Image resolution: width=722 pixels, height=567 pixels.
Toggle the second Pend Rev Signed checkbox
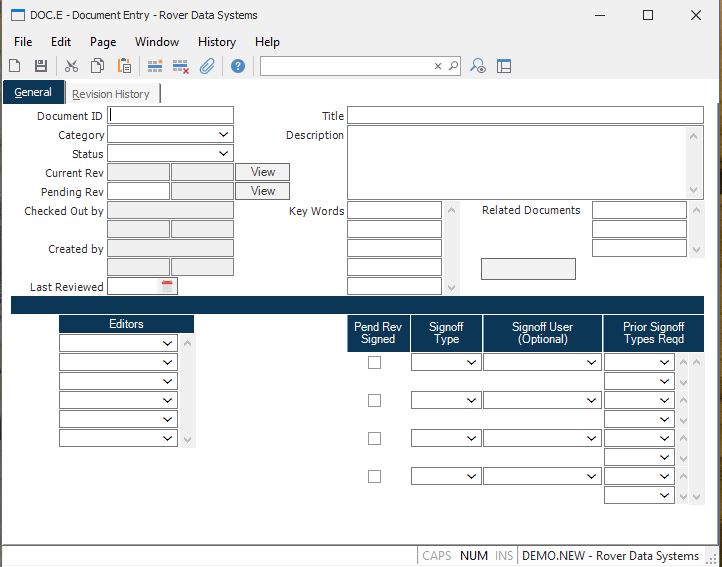374,401
